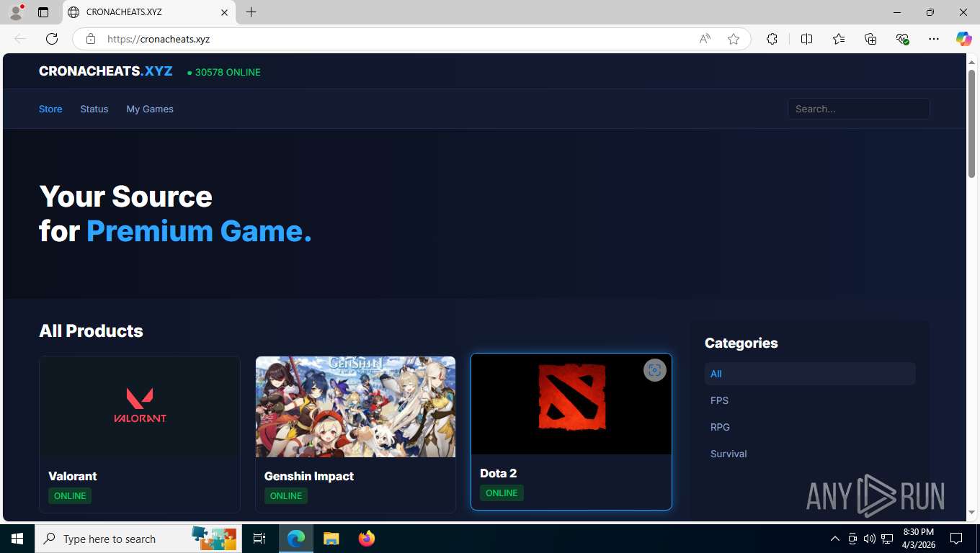The height and width of the screenshot is (553, 980).
Task: Click visual search icon on Dota 2 image
Action: click(654, 370)
